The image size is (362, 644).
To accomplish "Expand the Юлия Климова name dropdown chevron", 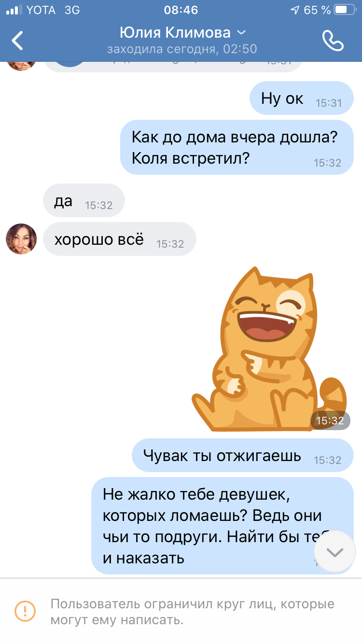I will point(241,33).
